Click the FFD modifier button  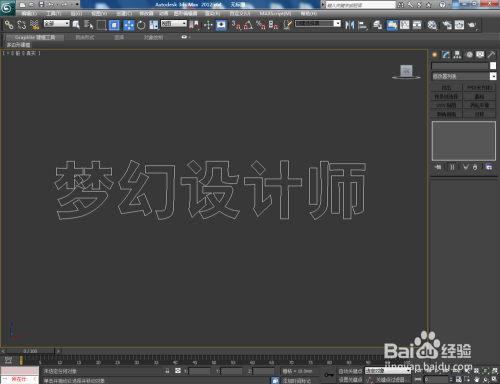pos(479,88)
